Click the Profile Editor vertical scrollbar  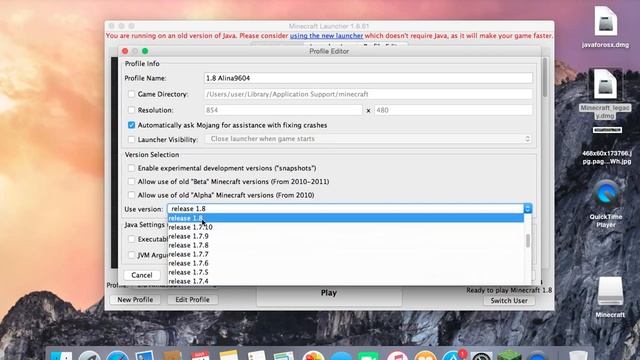(x=545, y=78)
